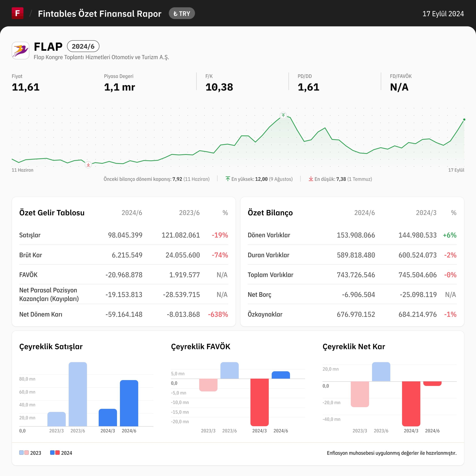
Task: Click the Net Parasal Pozisyon value -19.153.813
Action: tap(124, 295)
